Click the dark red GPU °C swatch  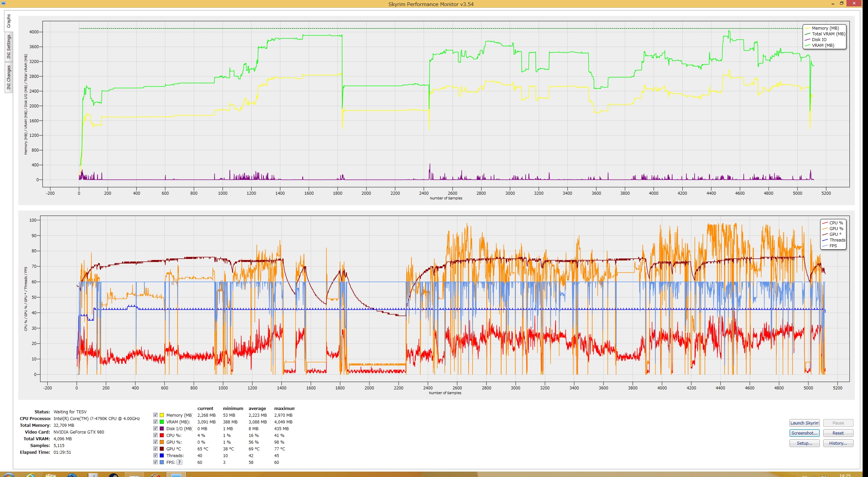pos(162,449)
